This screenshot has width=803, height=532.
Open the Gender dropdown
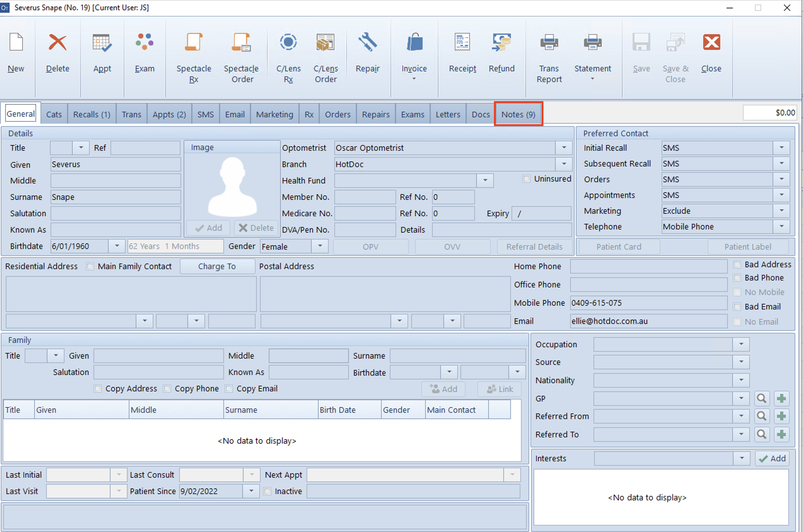point(320,246)
